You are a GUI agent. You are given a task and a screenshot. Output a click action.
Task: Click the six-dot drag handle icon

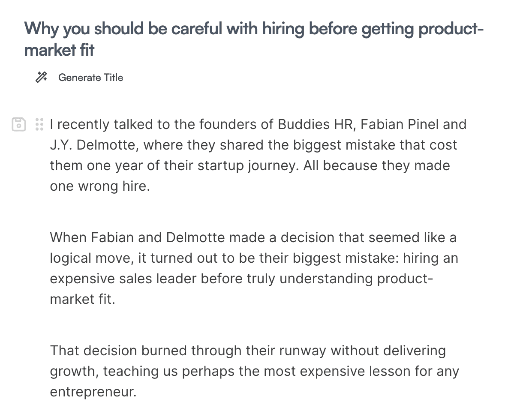(x=39, y=124)
